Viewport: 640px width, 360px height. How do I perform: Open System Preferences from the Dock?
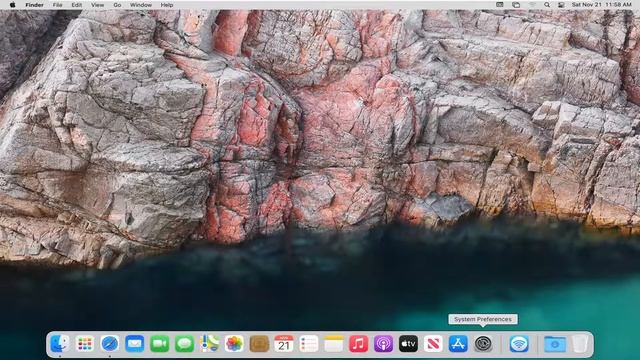(483, 344)
